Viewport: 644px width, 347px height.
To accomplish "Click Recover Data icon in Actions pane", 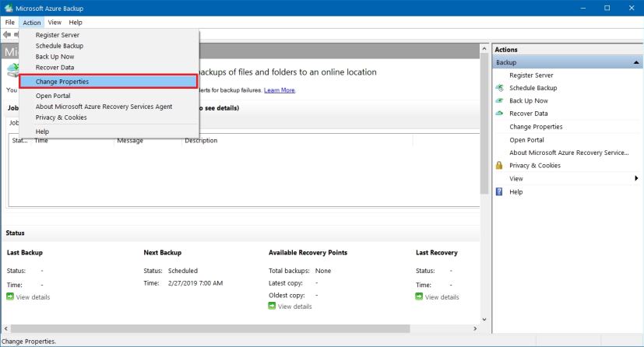I will [499, 114].
